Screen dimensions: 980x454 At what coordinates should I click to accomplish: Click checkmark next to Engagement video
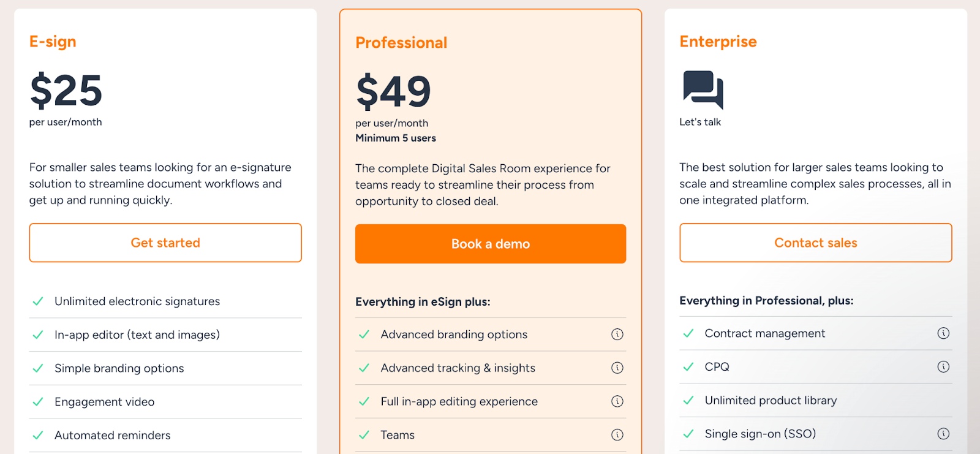point(38,402)
